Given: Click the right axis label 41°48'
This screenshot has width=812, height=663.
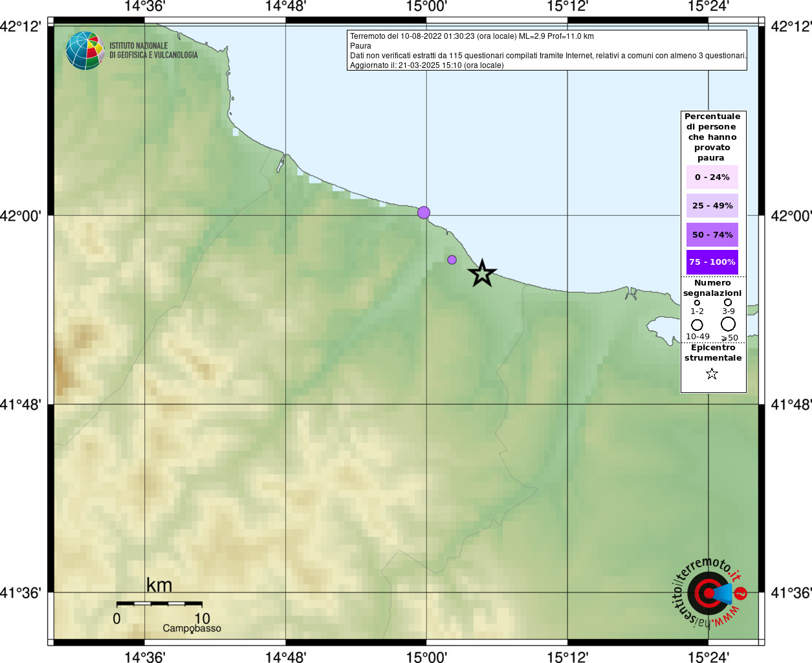Looking at the screenshot, I should tap(791, 405).
